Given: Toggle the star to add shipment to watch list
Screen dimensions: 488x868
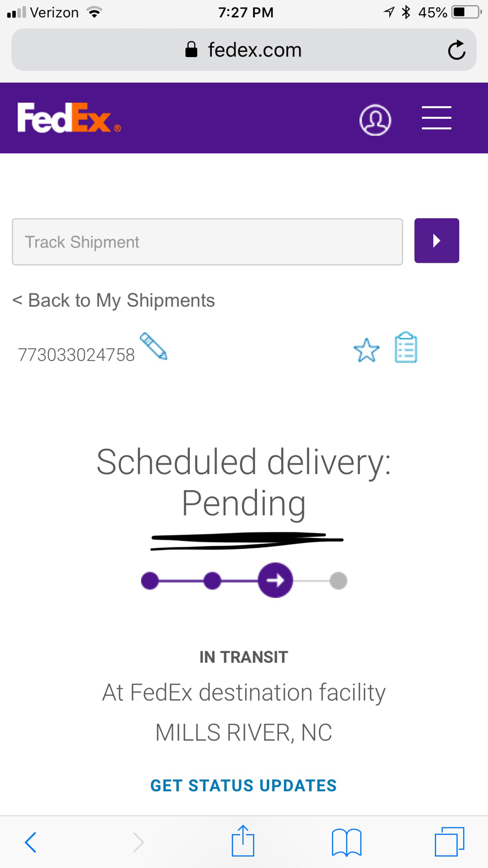Looking at the screenshot, I should [367, 350].
